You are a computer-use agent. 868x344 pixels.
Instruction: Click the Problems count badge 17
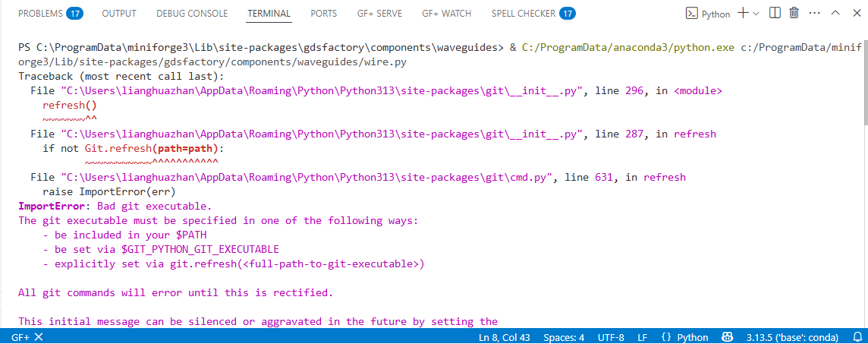(x=74, y=14)
